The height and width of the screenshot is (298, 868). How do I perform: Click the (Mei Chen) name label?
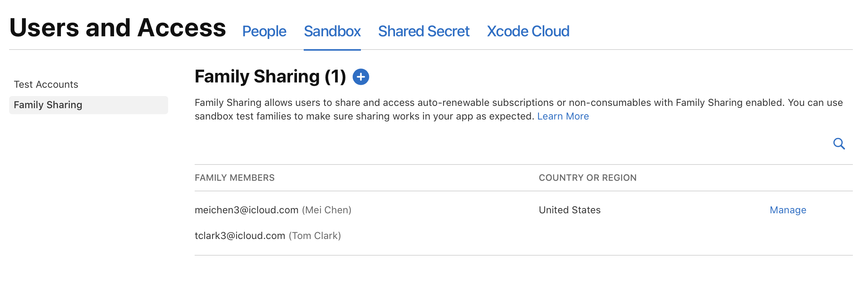(326, 210)
